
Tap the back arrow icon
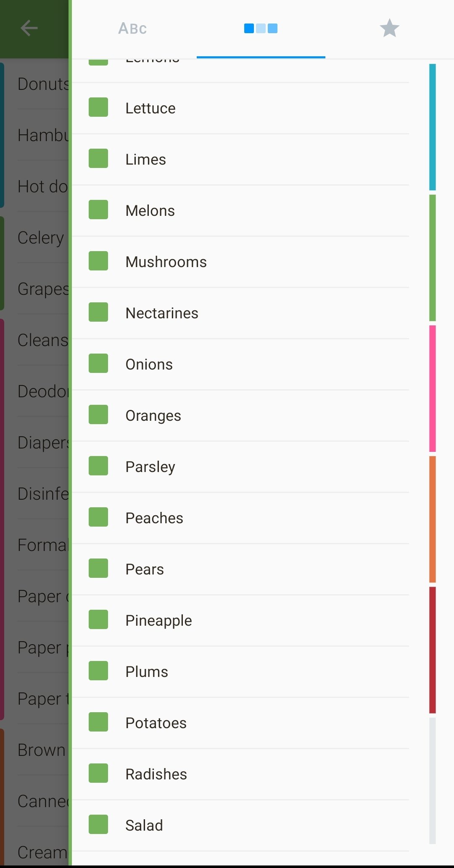pos(29,28)
